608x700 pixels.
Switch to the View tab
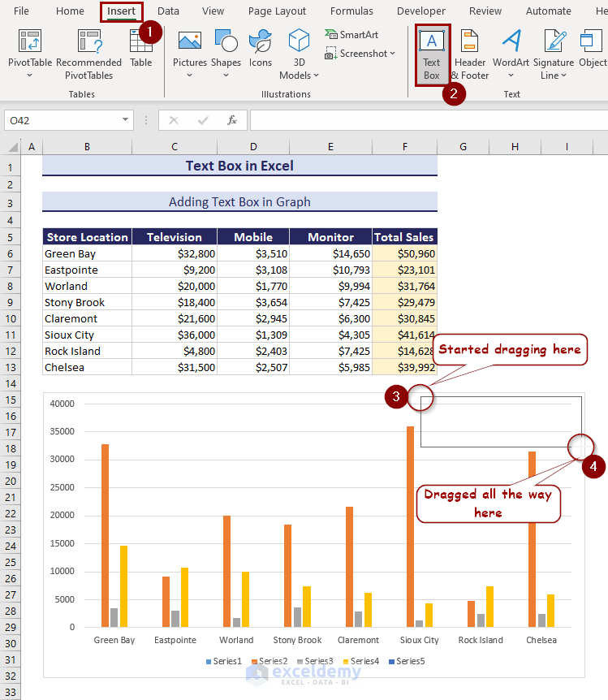213,11
